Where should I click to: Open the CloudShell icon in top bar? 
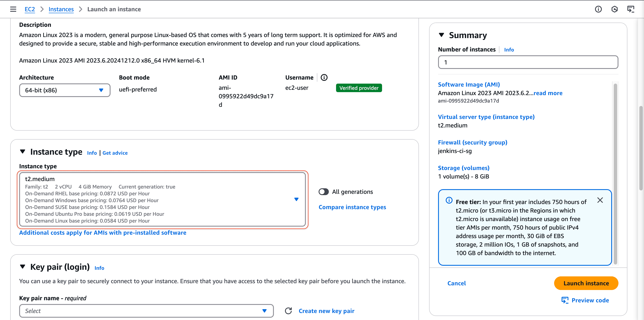(x=631, y=9)
